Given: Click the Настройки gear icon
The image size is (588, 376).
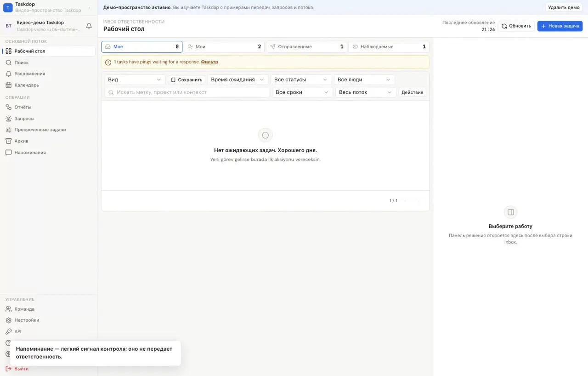Looking at the screenshot, I should point(8,320).
